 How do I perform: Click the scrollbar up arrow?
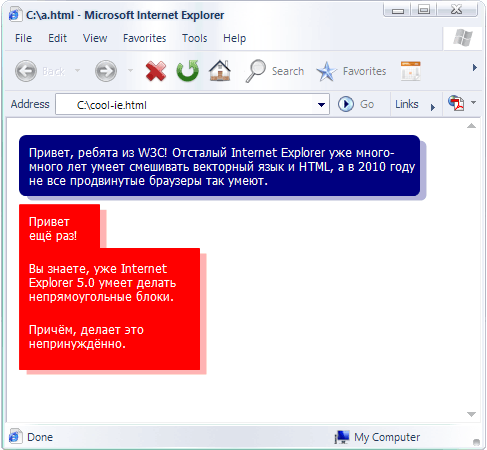tap(471, 126)
